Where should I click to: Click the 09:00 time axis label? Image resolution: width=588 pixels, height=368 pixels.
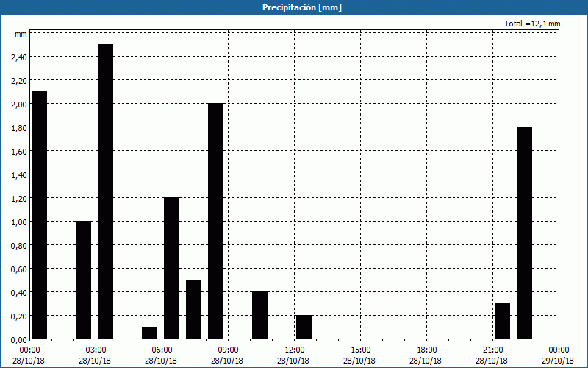(228, 350)
